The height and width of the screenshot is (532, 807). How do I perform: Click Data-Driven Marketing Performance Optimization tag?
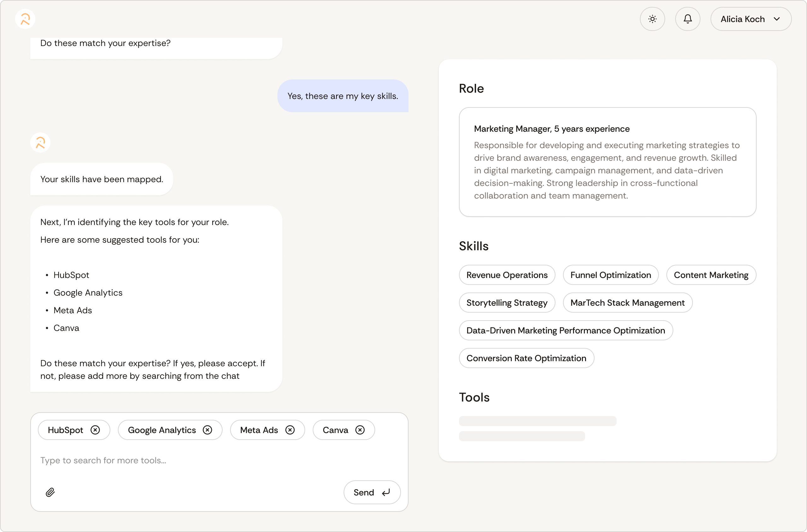[x=566, y=331]
